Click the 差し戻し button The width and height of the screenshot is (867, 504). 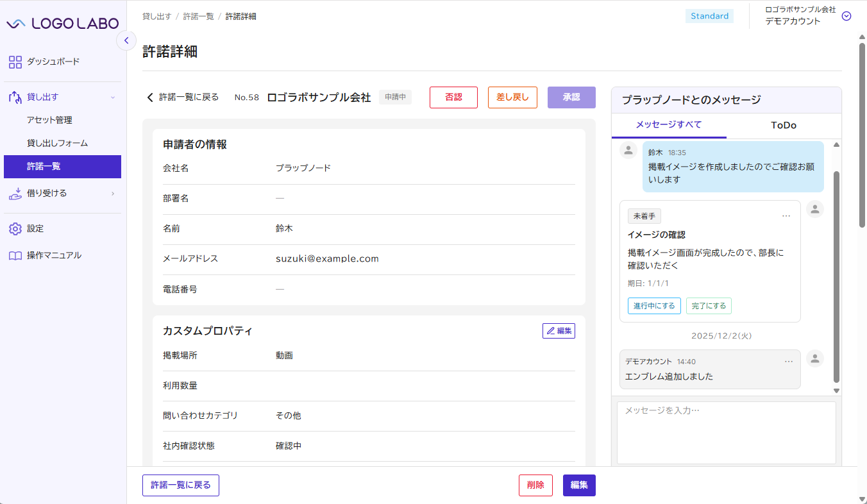coord(512,97)
